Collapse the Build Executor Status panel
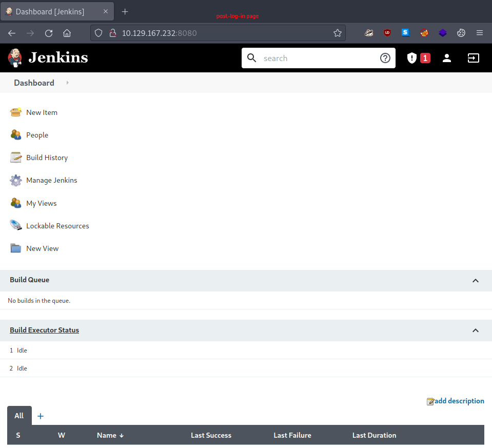The width and height of the screenshot is (492, 448). click(x=476, y=330)
